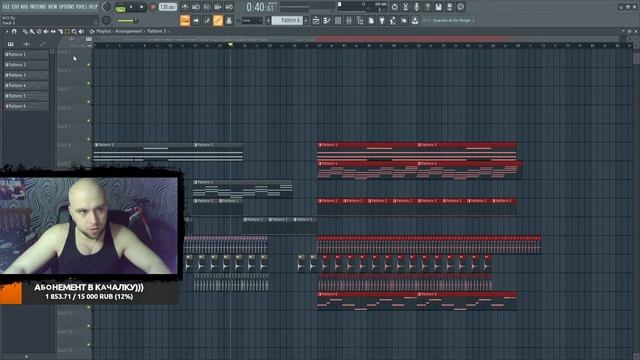
Task: Click the floppy disk save icon
Action: (x=438, y=7)
